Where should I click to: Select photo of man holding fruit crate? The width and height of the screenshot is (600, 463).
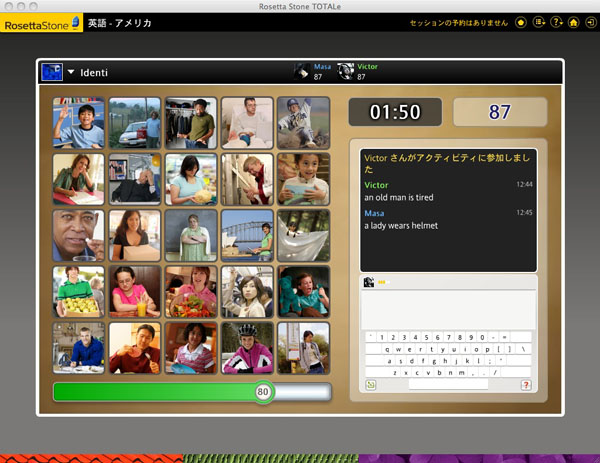click(78, 291)
